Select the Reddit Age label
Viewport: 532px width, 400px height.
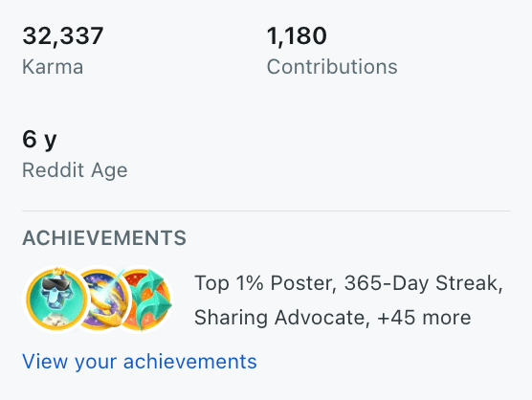tap(75, 170)
